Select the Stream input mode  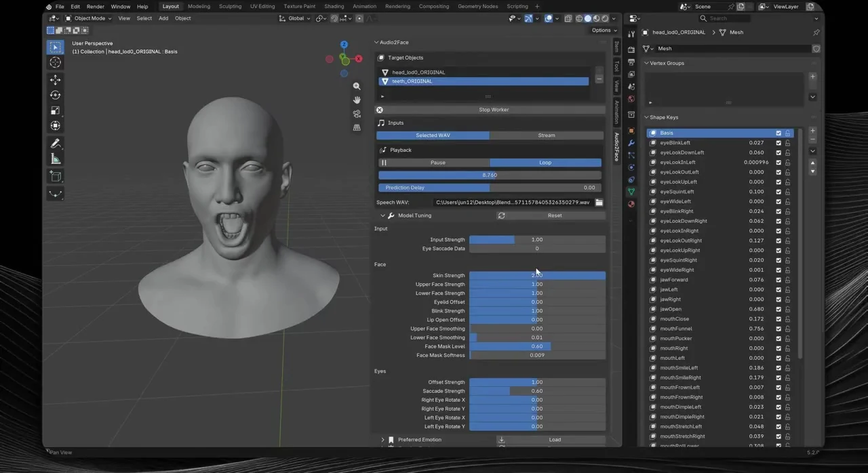point(546,136)
